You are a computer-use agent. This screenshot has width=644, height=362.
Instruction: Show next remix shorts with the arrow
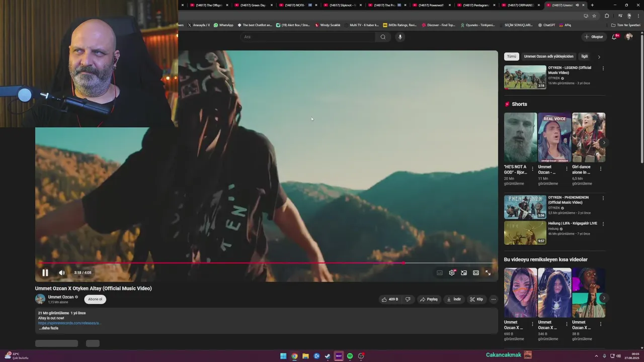[604, 298]
